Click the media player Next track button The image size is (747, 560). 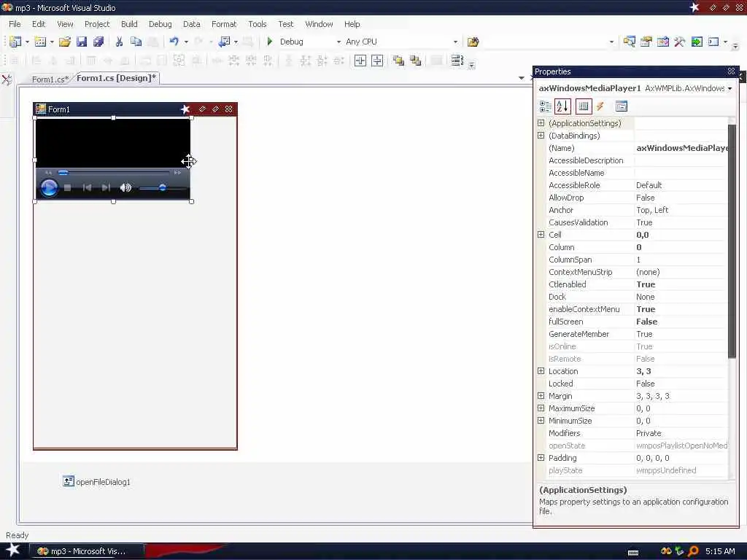106,187
